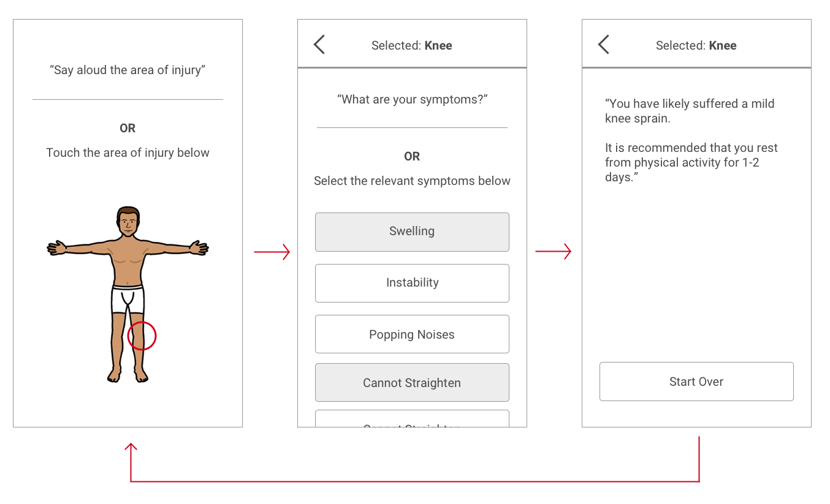Touch the figure's white shorts
The width and height of the screenshot is (830, 504).
click(x=128, y=299)
